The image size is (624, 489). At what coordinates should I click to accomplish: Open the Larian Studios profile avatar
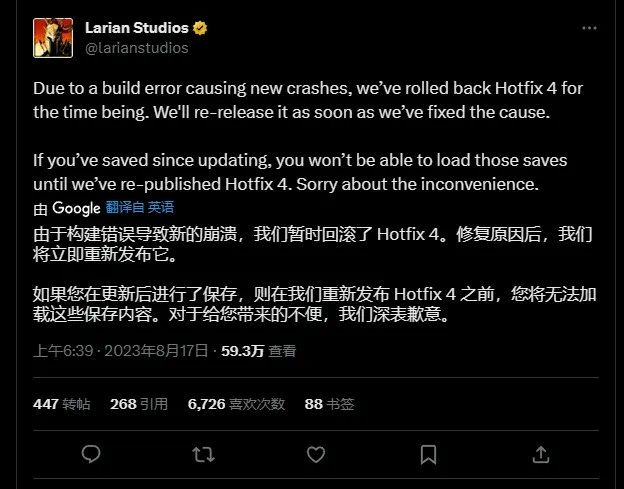53,38
